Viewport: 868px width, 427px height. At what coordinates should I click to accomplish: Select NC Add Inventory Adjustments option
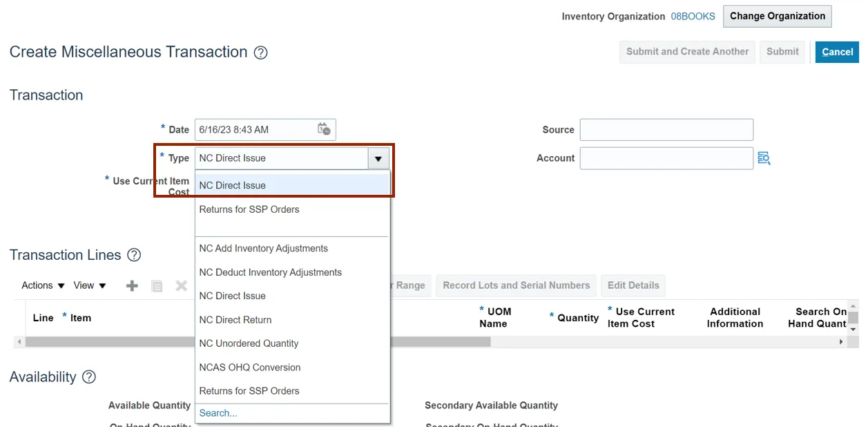point(263,249)
